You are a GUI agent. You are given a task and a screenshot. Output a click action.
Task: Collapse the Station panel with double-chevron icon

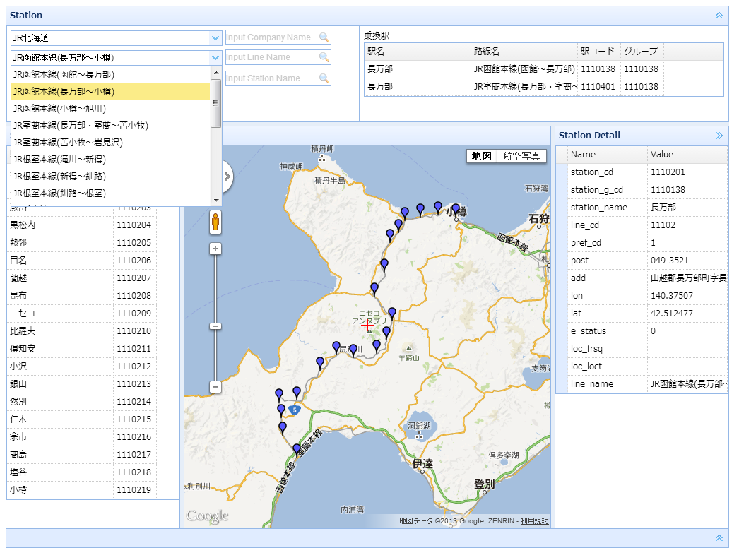(x=719, y=15)
